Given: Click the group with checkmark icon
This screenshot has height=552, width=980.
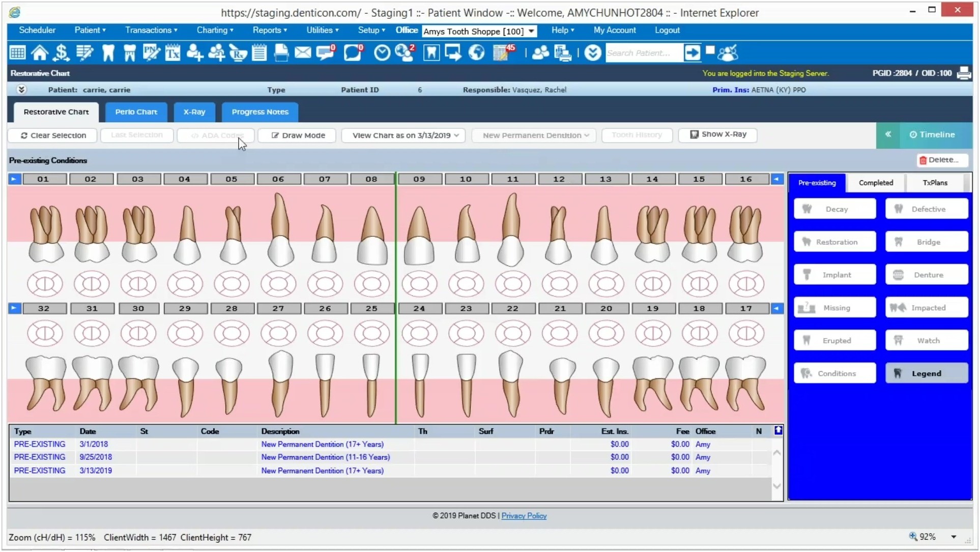Looking at the screenshot, I should 728,52.
